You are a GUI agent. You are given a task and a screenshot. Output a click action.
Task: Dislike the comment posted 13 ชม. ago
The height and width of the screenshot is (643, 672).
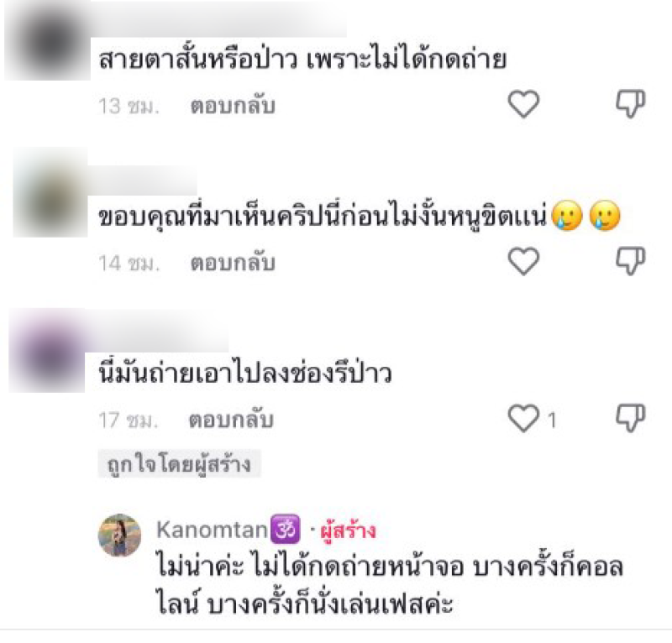pos(630,104)
